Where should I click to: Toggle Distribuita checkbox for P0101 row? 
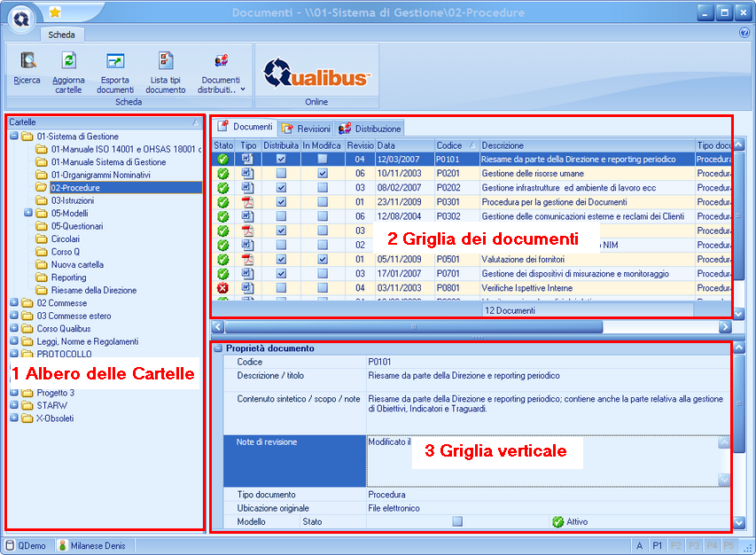pos(281,160)
